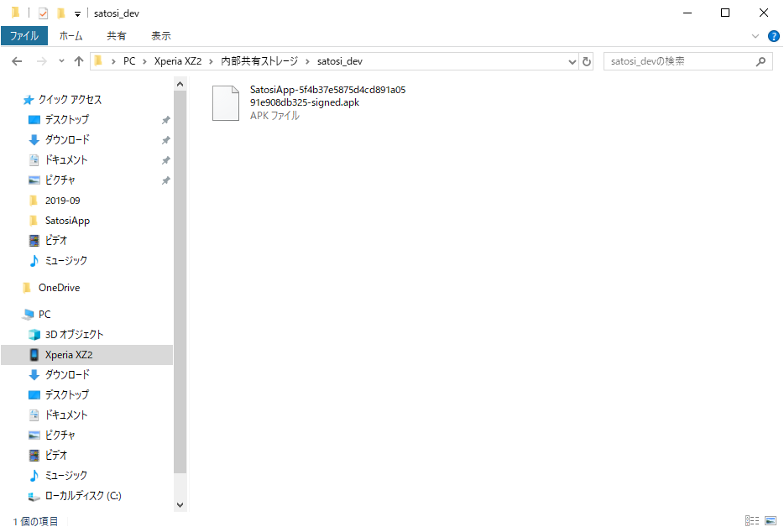Unpin ダウンロード via its pin icon
784x532 pixels.
point(165,140)
